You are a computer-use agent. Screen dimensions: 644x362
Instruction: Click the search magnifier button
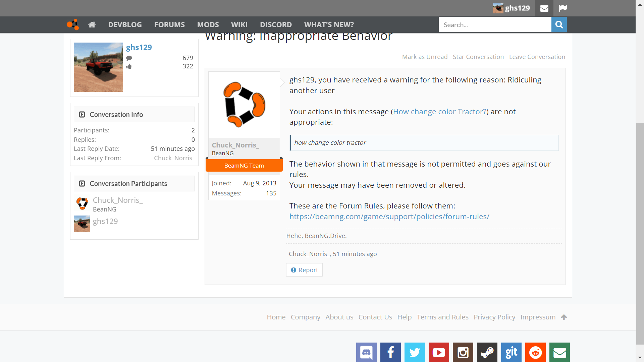pyautogui.click(x=559, y=24)
